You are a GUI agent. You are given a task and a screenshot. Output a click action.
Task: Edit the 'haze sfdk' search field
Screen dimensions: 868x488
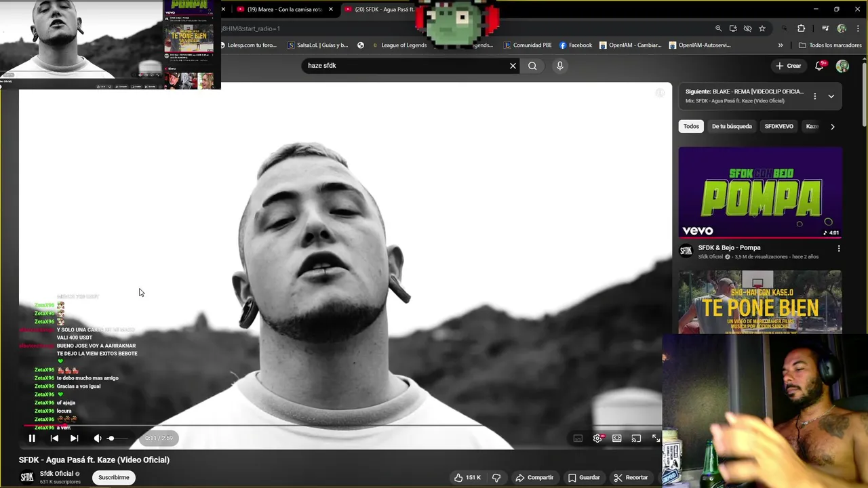pyautogui.click(x=406, y=66)
